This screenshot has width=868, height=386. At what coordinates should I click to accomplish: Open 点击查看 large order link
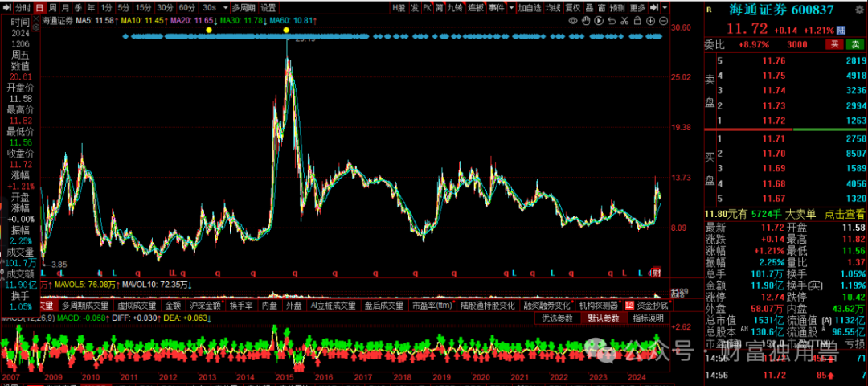click(845, 213)
